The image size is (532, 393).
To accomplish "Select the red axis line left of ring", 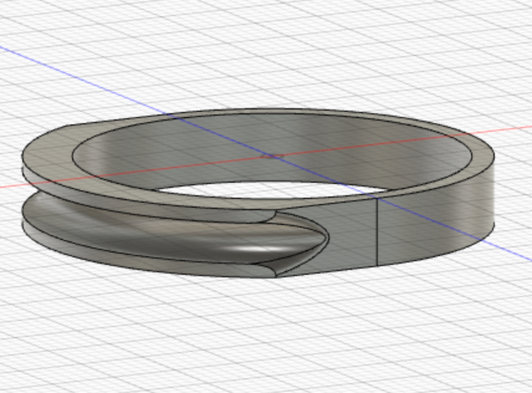I will 9,185.
